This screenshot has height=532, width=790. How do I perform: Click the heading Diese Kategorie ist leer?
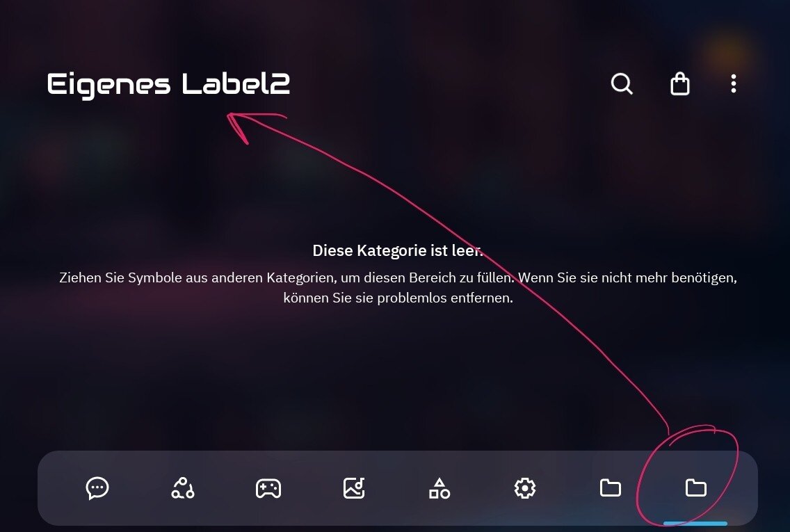398,250
